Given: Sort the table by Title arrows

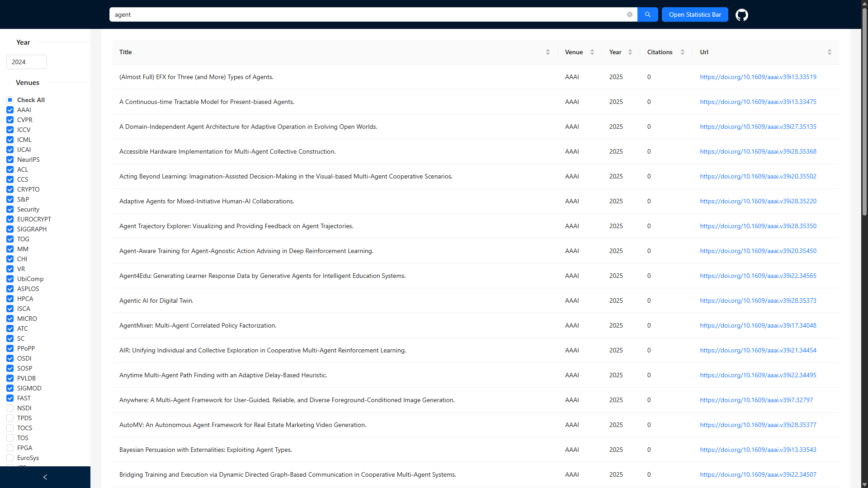Looking at the screenshot, I should [547, 52].
